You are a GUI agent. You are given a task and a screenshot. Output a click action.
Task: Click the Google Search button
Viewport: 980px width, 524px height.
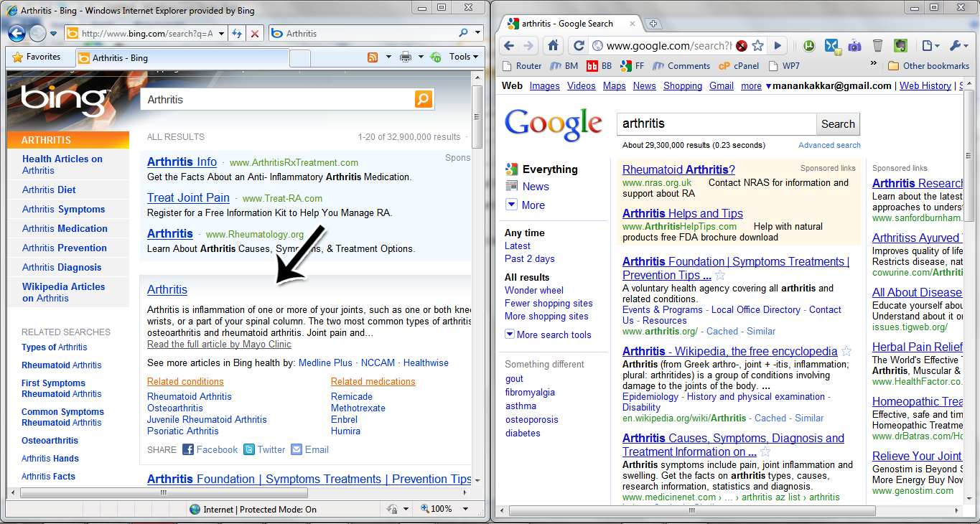click(838, 123)
